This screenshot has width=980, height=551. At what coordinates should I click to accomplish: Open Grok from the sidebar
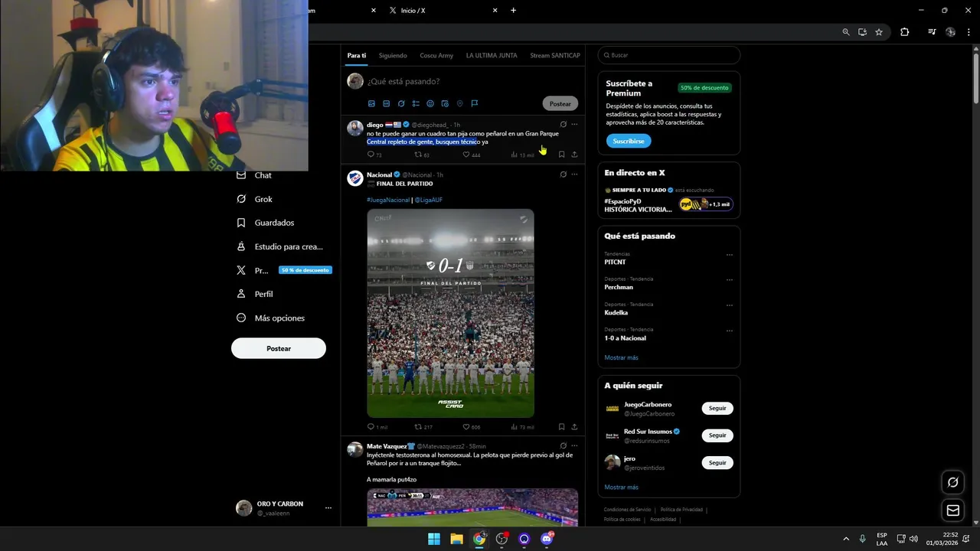click(255, 199)
